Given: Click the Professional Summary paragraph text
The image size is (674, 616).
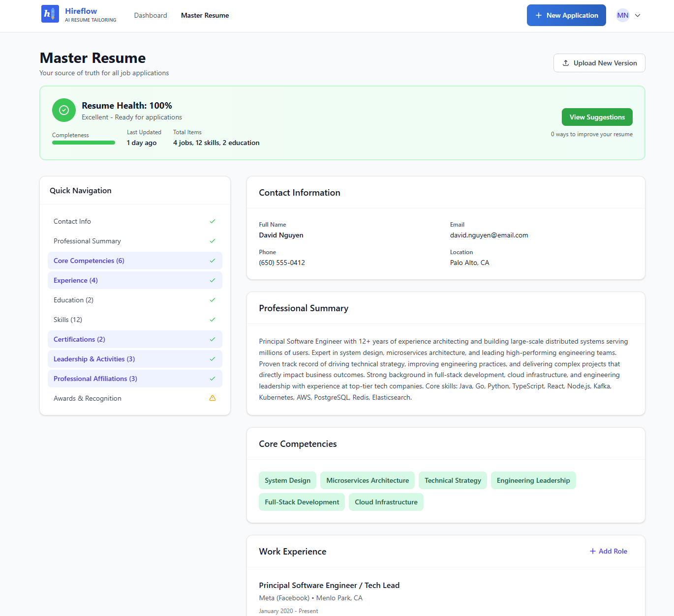Looking at the screenshot, I should click(444, 369).
